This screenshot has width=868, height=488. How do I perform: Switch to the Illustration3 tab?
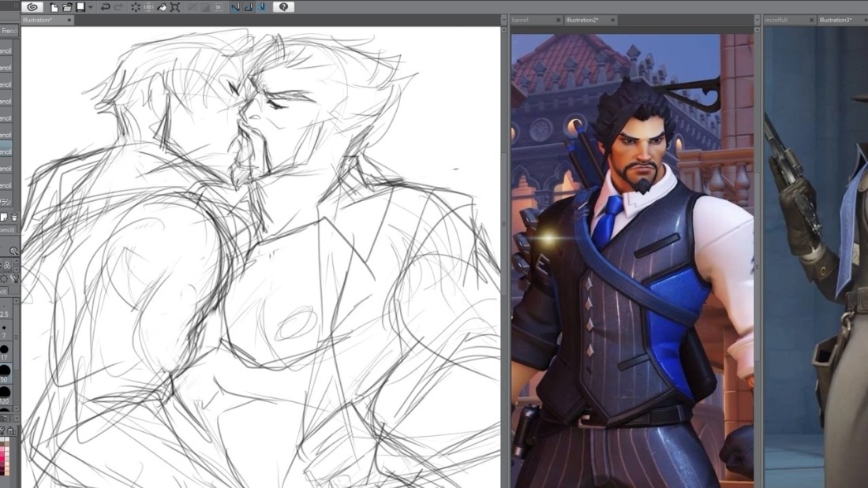[x=835, y=20]
